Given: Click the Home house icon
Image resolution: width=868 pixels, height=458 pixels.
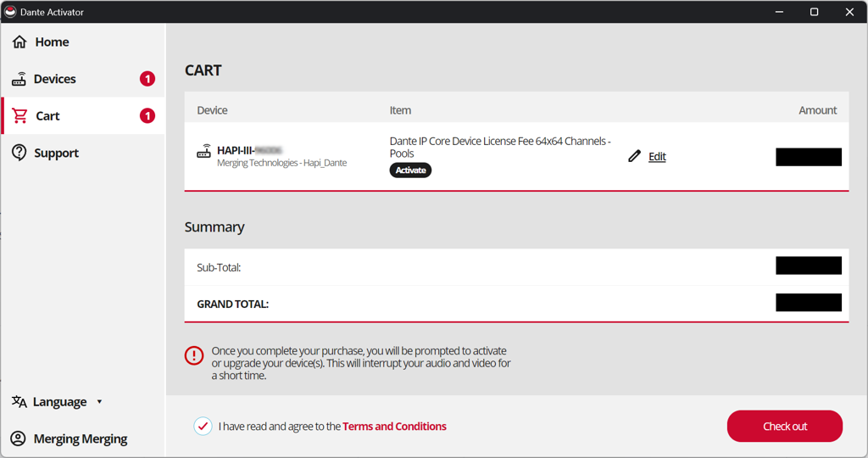Looking at the screenshot, I should pos(19,42).
